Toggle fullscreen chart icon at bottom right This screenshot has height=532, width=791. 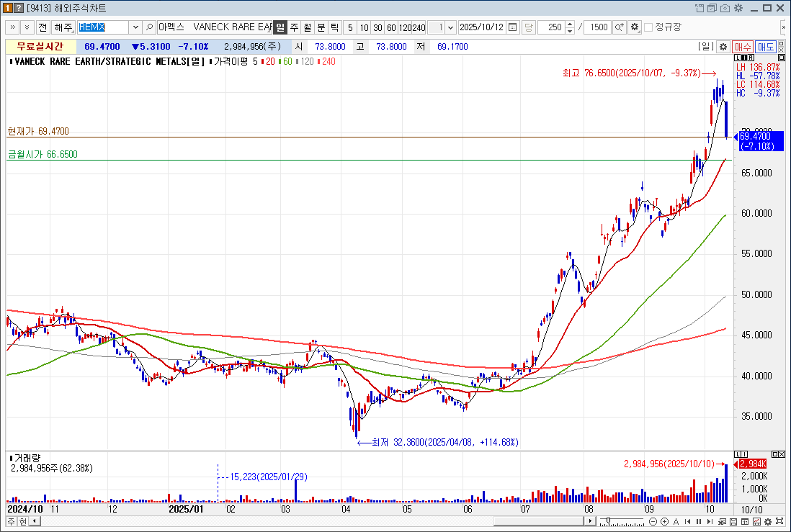779,521
